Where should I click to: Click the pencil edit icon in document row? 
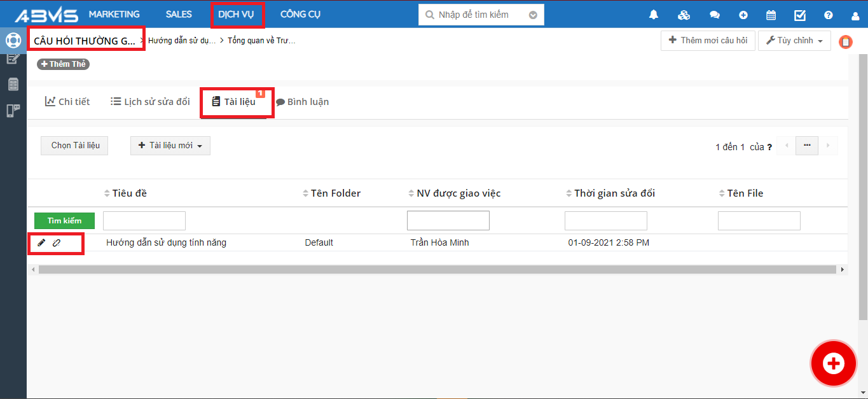tap(42, 242)
